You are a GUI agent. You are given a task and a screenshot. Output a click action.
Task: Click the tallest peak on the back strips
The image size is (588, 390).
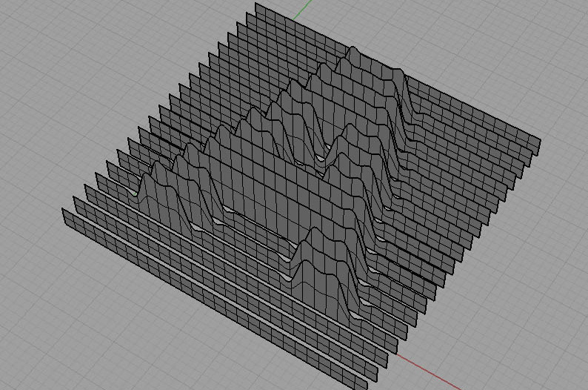click(353, 52)
